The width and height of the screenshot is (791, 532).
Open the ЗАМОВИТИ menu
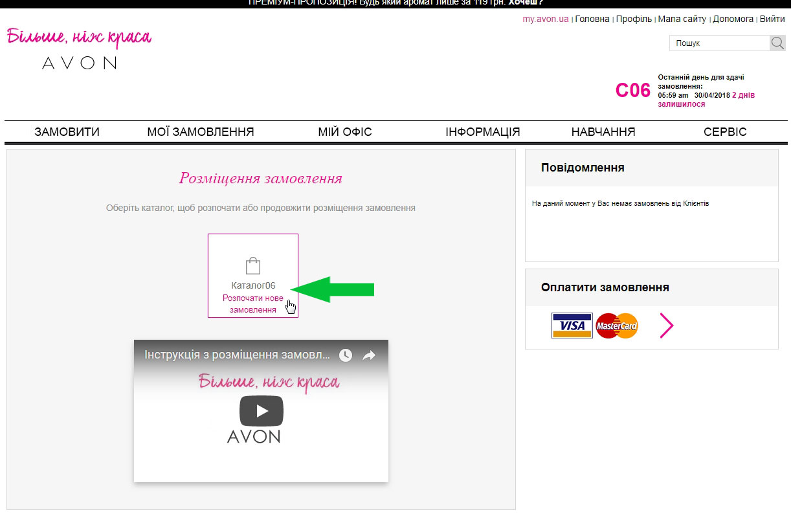coord(67,132)
